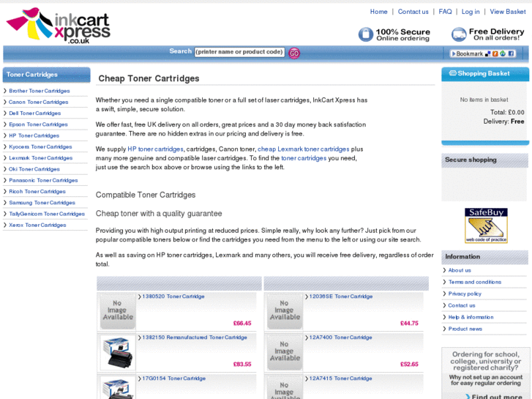Browse Dell Toner Cartridges

[x=35, y=113]
